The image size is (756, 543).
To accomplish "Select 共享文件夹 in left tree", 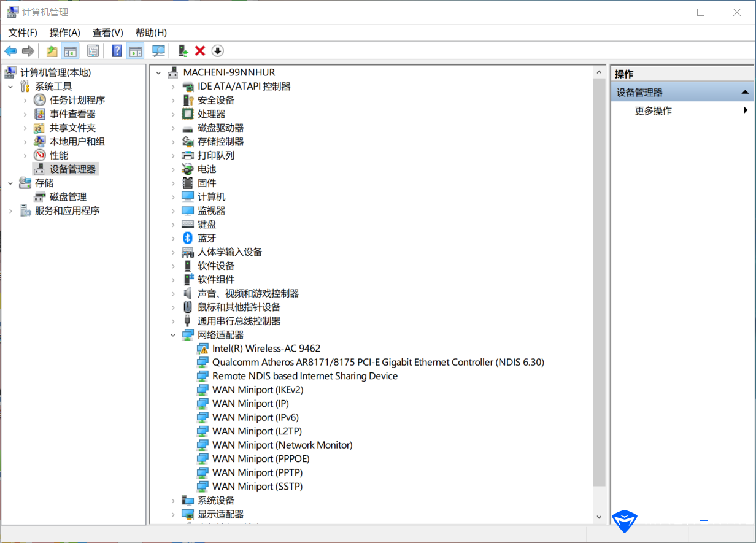I will coord(72,128).
